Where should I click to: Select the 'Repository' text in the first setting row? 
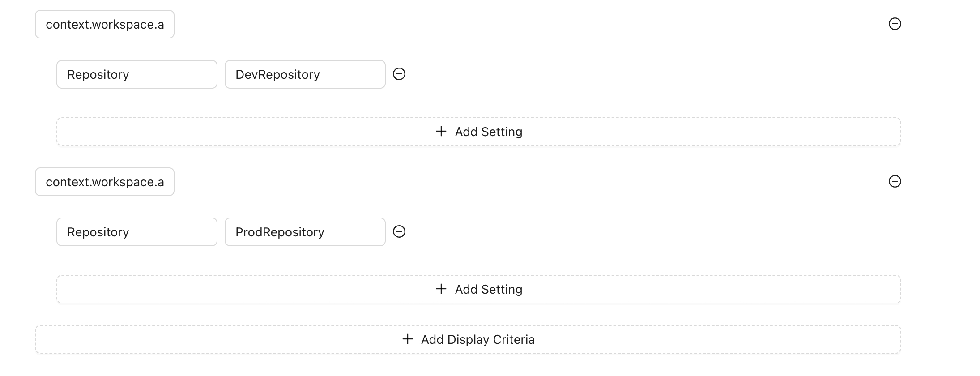tap(98, 74)
